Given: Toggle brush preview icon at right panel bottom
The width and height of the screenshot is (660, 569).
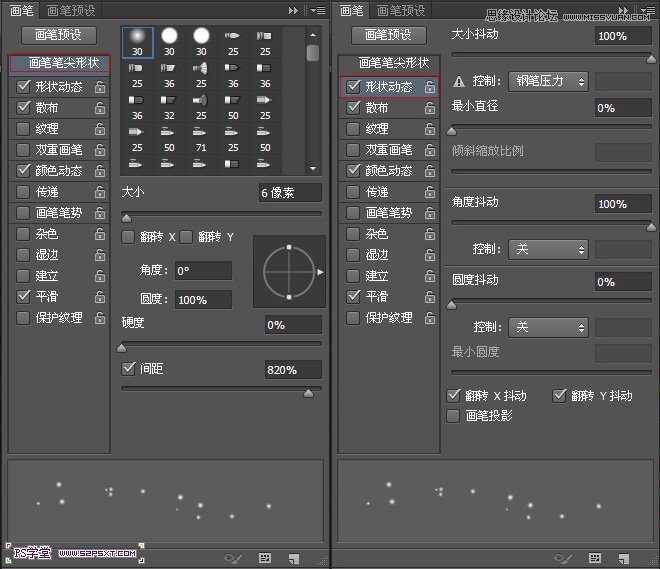Looking at the screenshot, I should click(563, 558).
